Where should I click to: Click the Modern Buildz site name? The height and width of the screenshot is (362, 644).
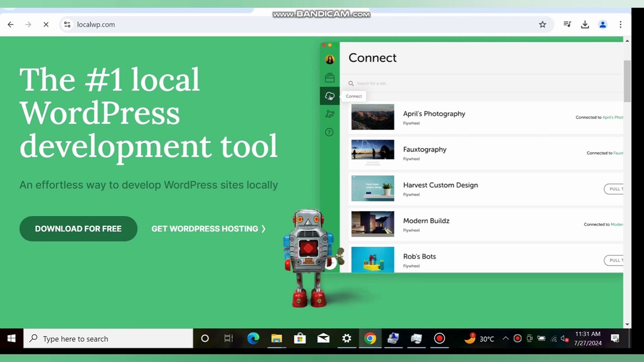pyautogui.click(x=426, y=221)
